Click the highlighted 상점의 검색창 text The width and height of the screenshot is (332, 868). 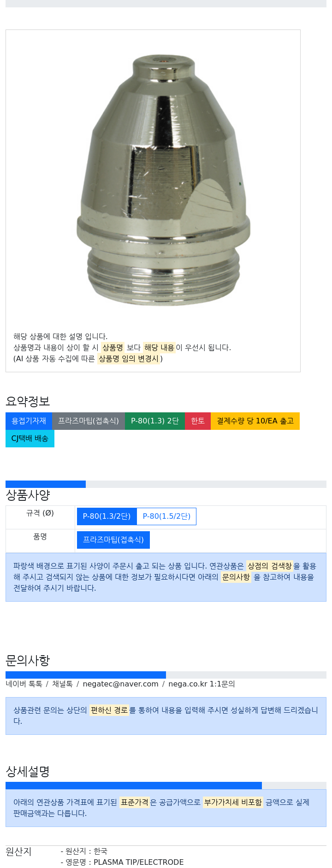pyautogui.click(x=270, y=566)
